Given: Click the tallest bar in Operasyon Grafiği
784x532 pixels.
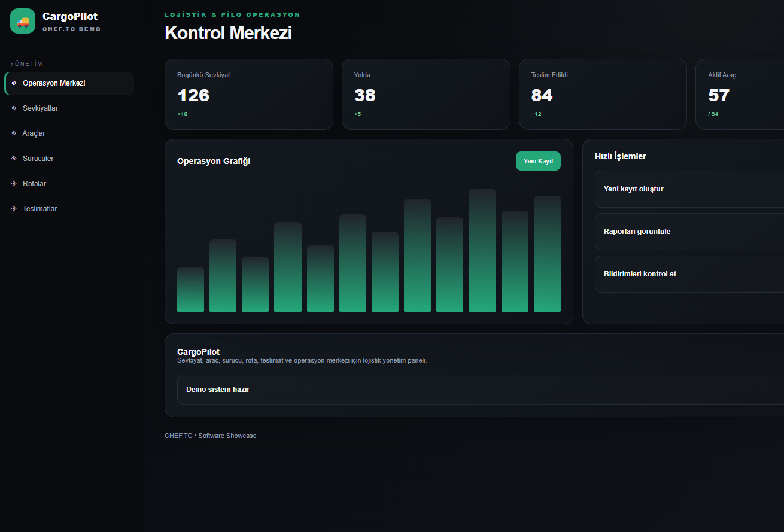Looking at the screenshot, I should coord(482,251).
